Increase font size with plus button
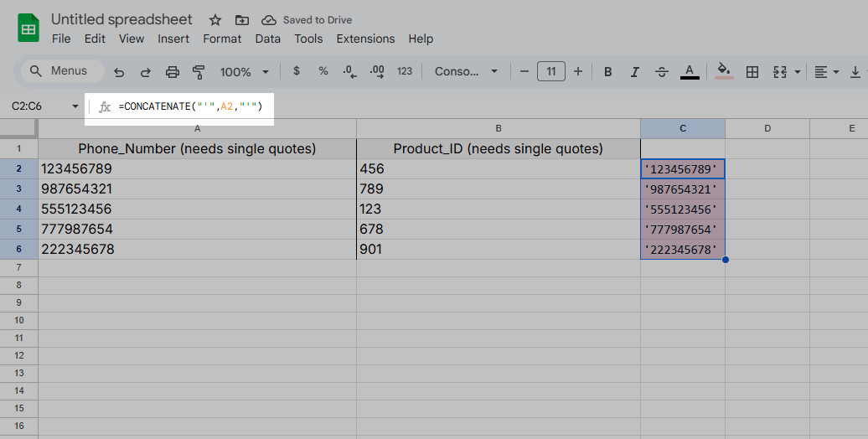The width and height of the screenshot is (868, 439). [578, 72]
